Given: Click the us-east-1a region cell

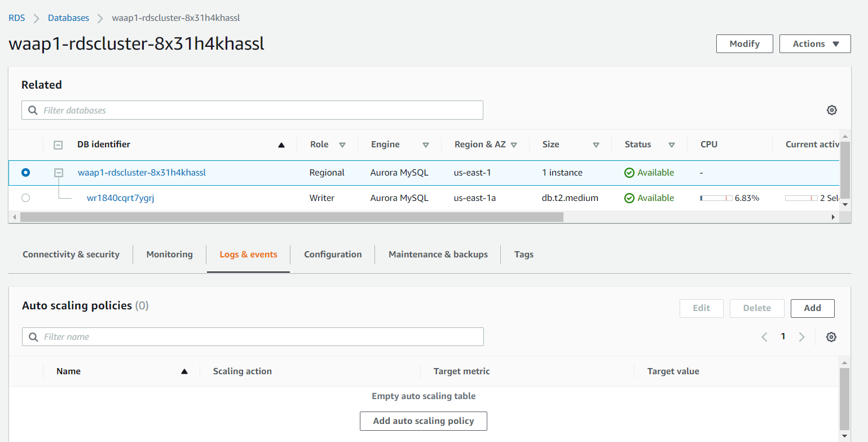Looking at the screenshot, I should point(475,198).
